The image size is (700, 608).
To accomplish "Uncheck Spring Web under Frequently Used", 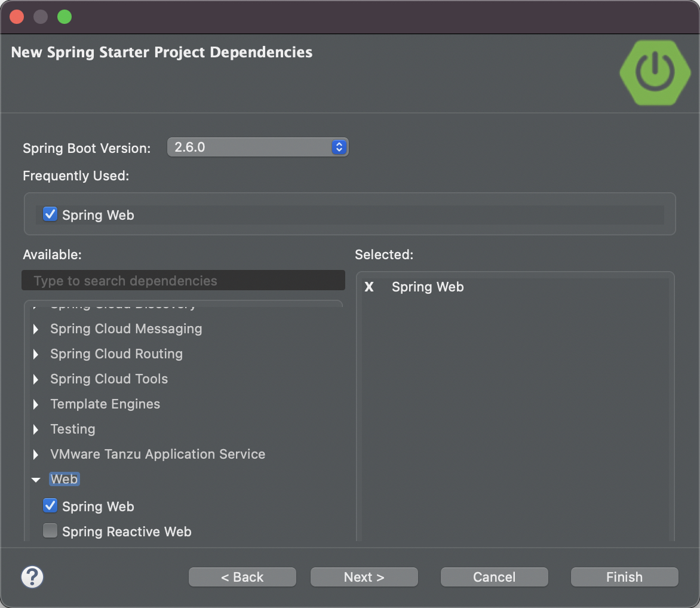I will point(50,214).
